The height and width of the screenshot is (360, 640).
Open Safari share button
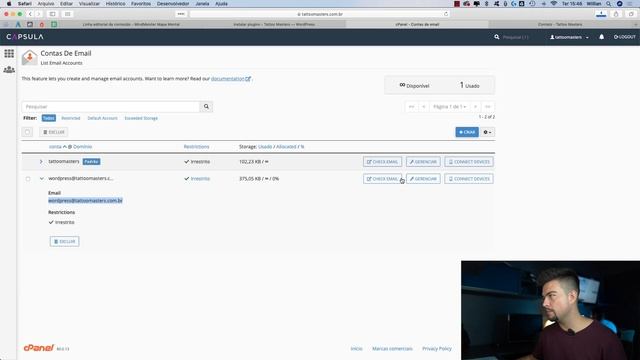[x=616, y=14]
